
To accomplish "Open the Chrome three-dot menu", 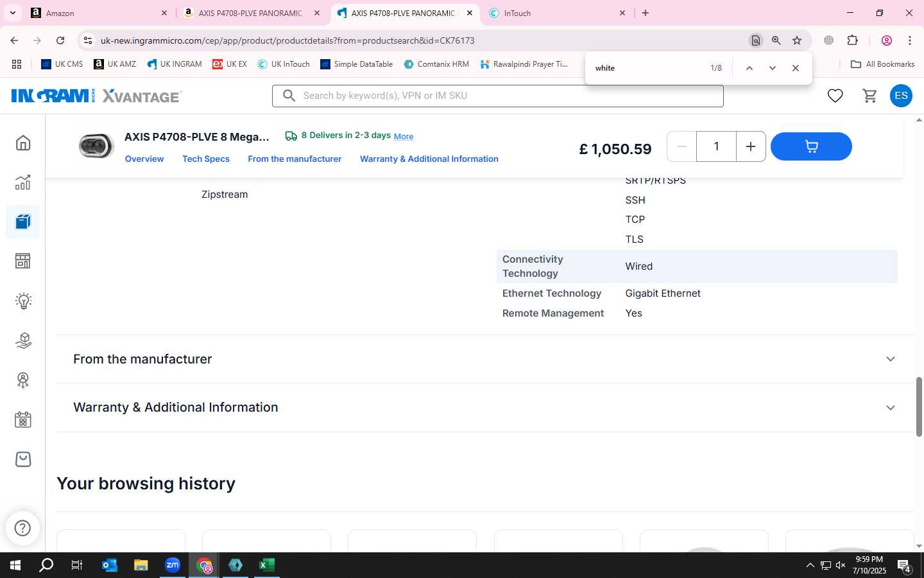I will coord(910,40).
